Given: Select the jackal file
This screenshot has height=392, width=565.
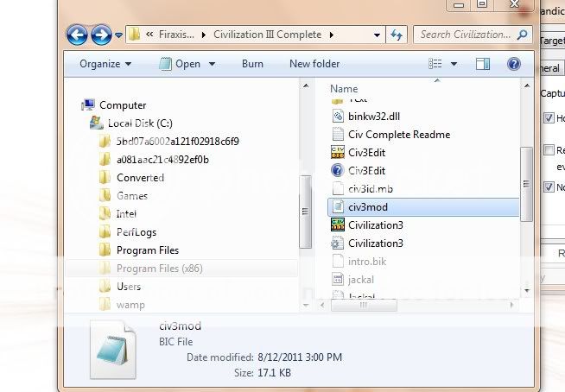Looking at the screenshot, I should (361, 280).
